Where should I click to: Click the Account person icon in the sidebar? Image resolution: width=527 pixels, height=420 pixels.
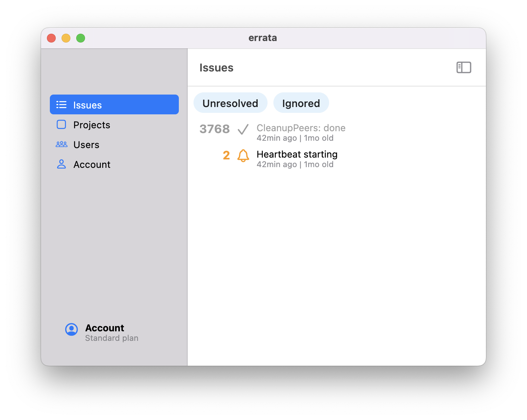click(61, 164)
